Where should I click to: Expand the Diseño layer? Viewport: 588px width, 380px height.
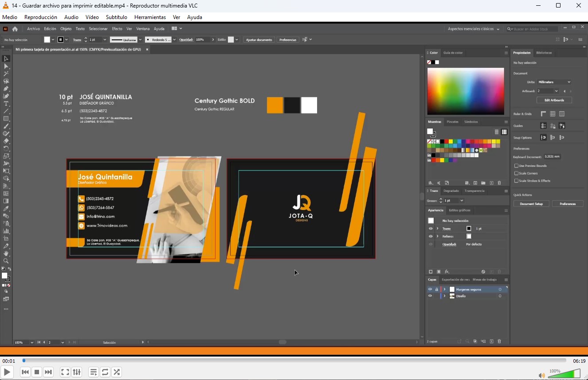click(x=445, y=296)
